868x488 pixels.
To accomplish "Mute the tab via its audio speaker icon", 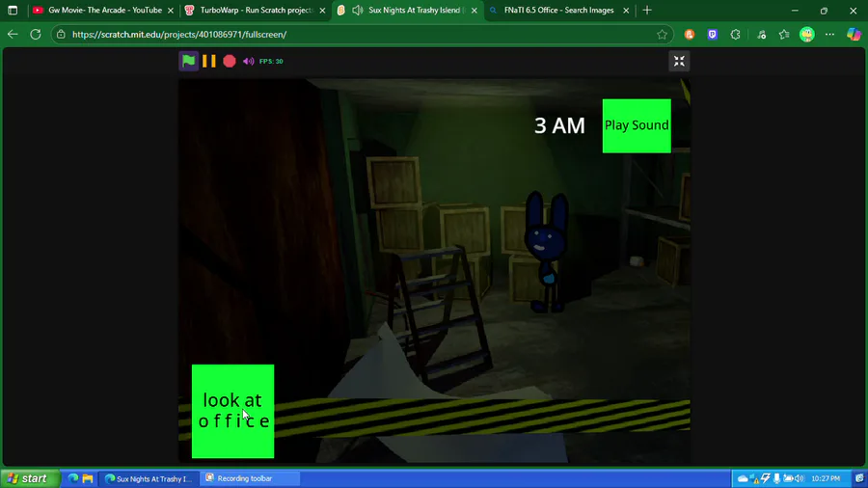I will pyautogui.click(x=358, y=10).
